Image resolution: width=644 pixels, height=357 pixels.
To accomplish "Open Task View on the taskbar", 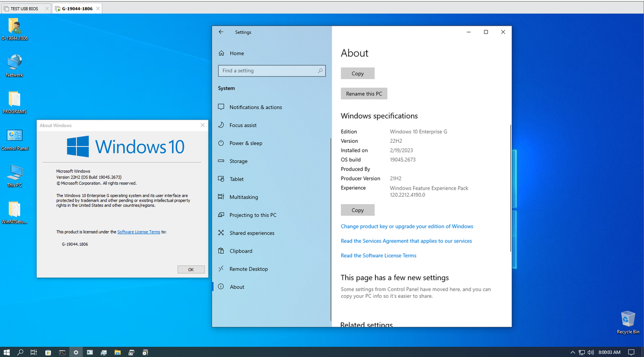I will [x=34, y=352].
